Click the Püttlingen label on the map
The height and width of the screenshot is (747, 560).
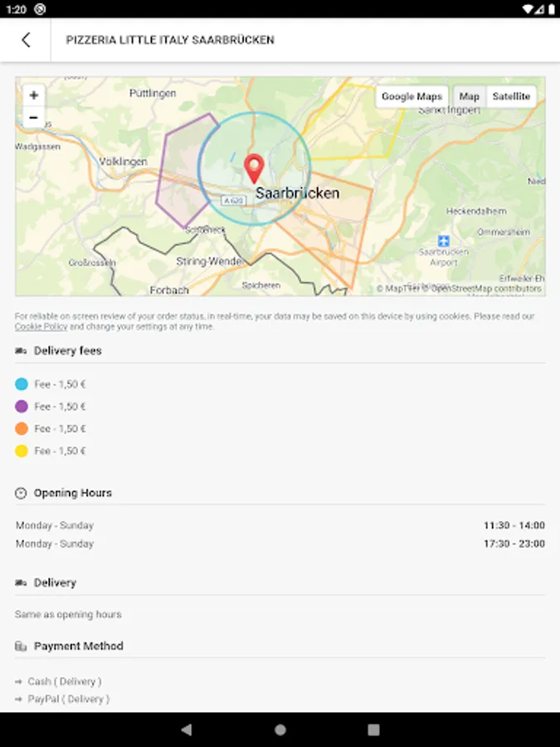pyautogui.click(x=153, y=93)
